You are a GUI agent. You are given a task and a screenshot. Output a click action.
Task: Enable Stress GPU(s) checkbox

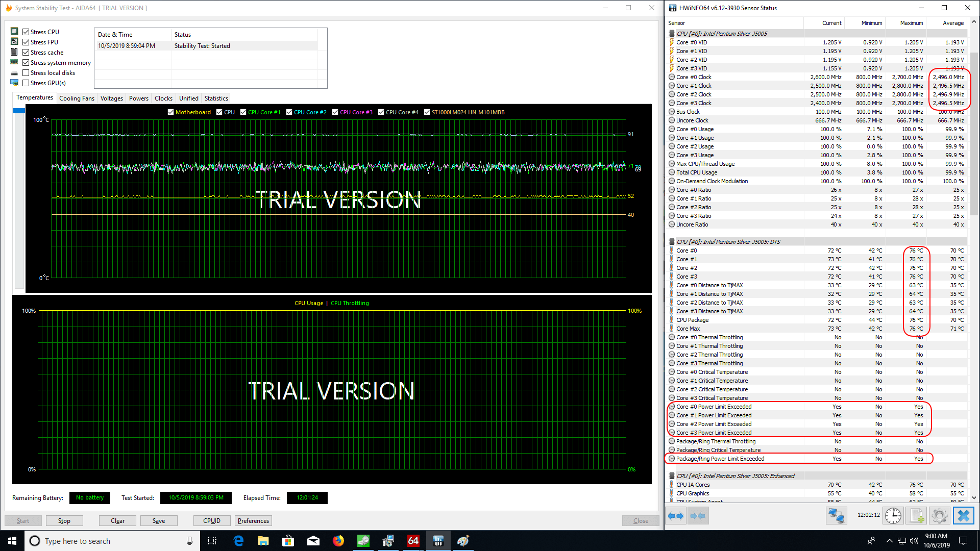[26, 83]
